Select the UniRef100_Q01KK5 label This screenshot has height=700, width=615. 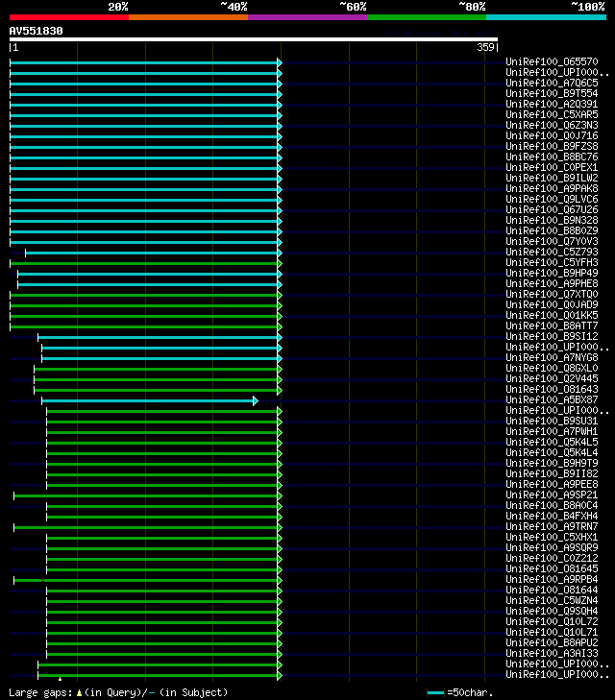tap(552, 315)
